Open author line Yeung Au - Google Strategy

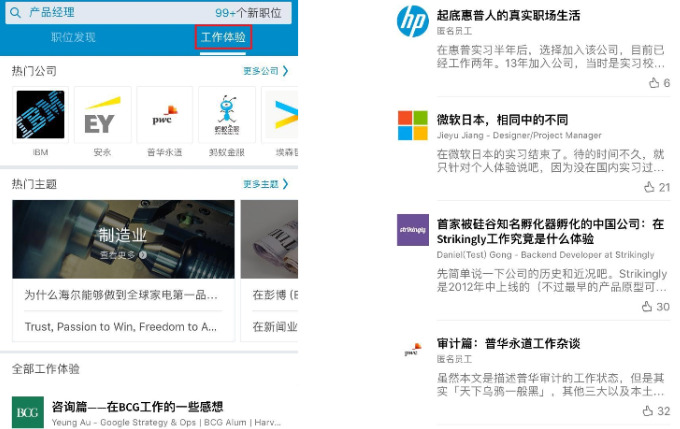tap(166, 422)
